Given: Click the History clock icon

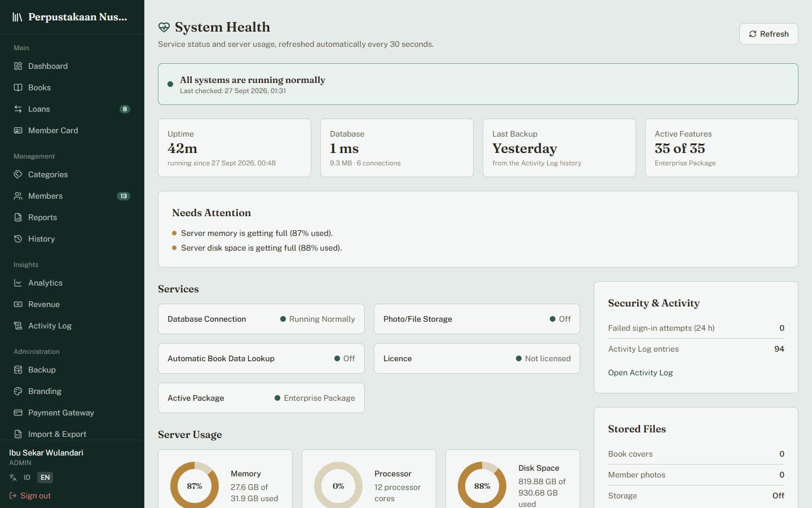Looking at the screenshot, I should click(x=18, y=239).
